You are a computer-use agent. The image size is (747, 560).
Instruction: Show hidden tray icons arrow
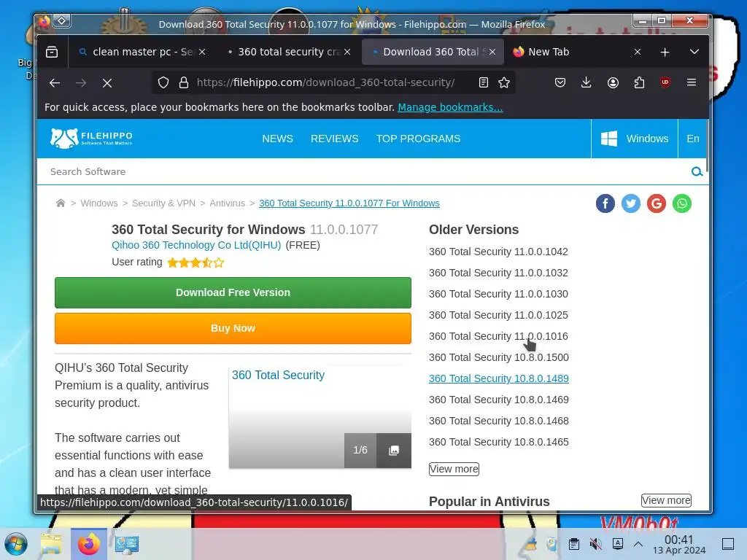pos(638,544)
